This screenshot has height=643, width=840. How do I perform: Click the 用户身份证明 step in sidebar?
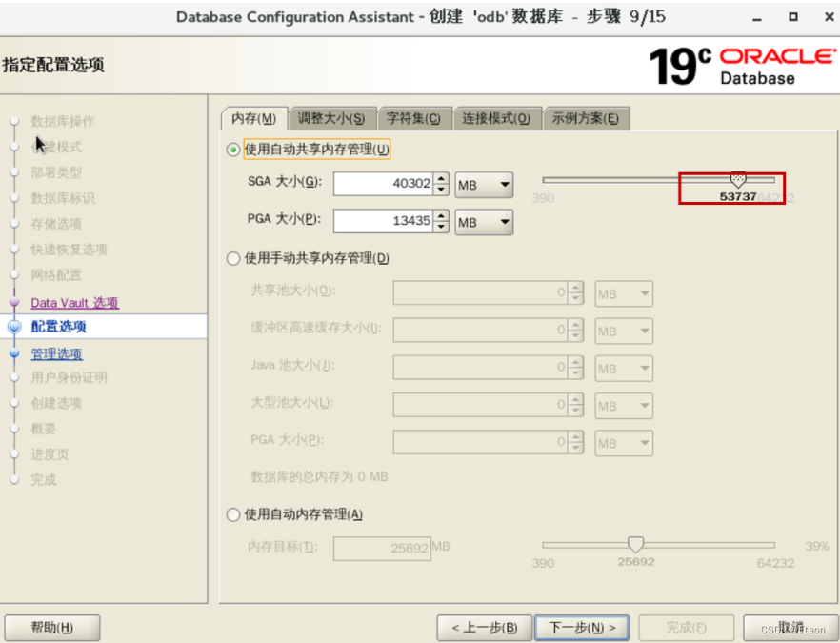click(70, 378)
